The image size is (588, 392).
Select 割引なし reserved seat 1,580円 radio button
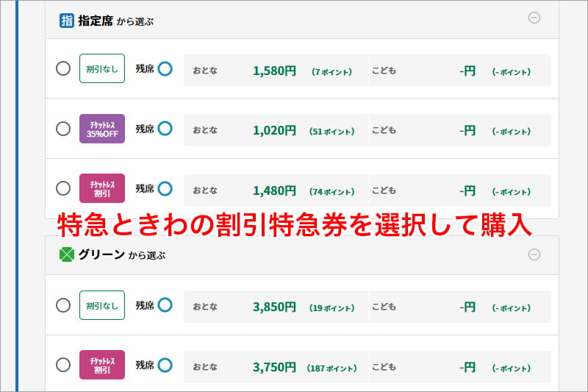click(x=63, y=68)
